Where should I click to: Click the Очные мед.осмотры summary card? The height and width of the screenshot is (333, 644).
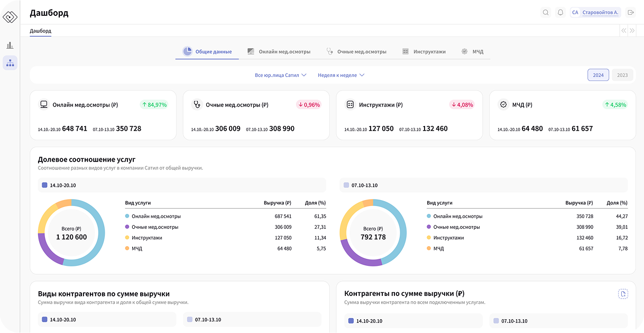coord(256,115)
